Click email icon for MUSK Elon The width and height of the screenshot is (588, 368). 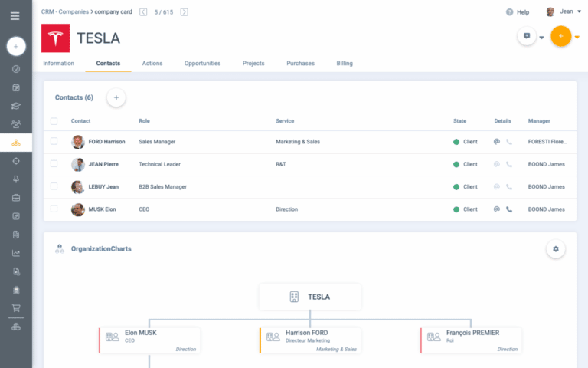pos(497,209)
